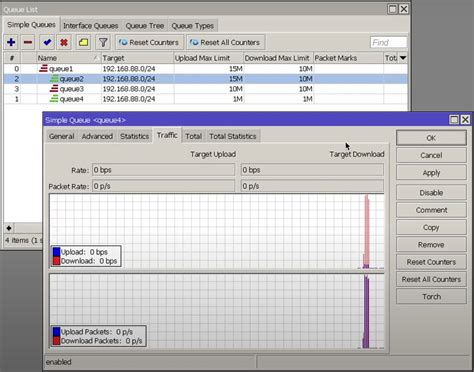Viewport: 474px width, 372px height.
Task: Select the queue3 row in the list
Action: click(205, 89)
